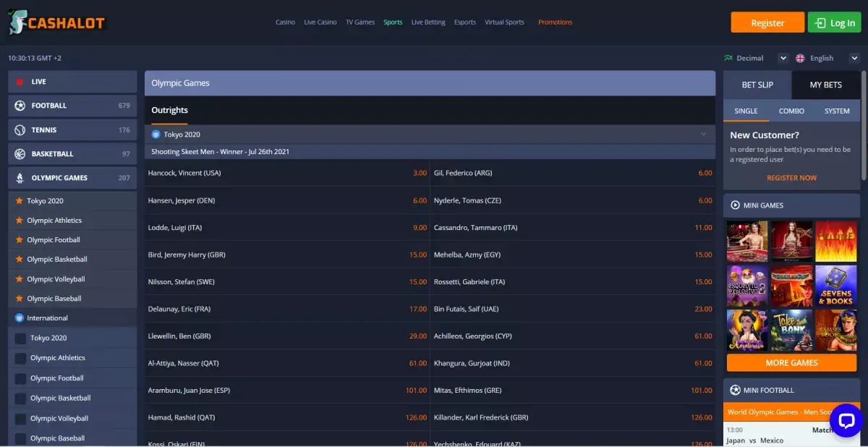Open the Esports section
This screenshot has width=868, height=447.
465,22
